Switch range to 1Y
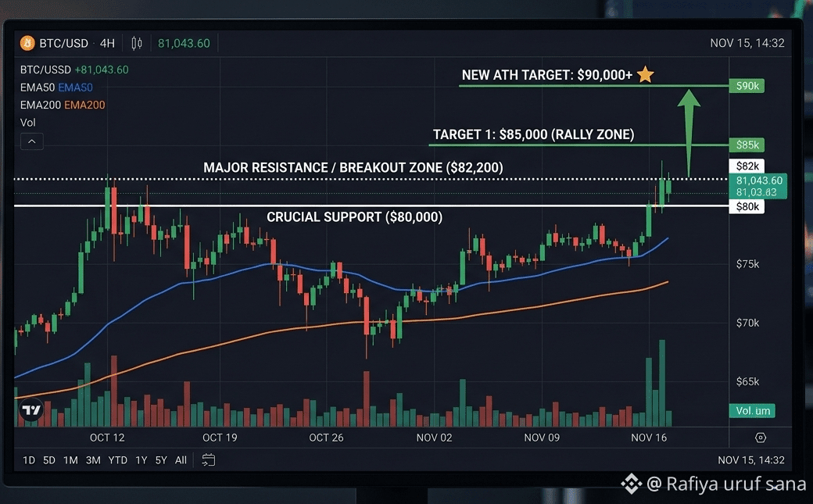 141,460
